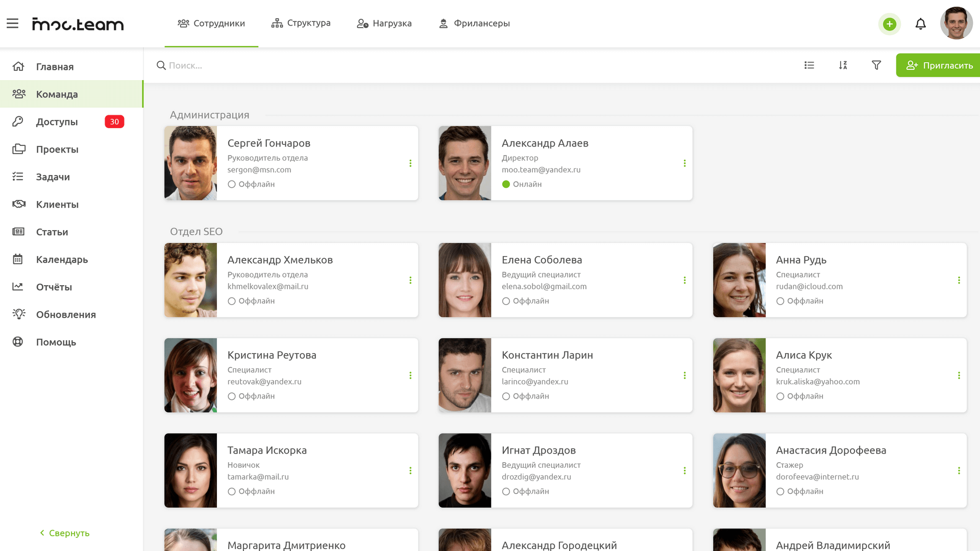Click Александр Алаев's online status indicator
This screenshot has width=980, height=551.
506,184
